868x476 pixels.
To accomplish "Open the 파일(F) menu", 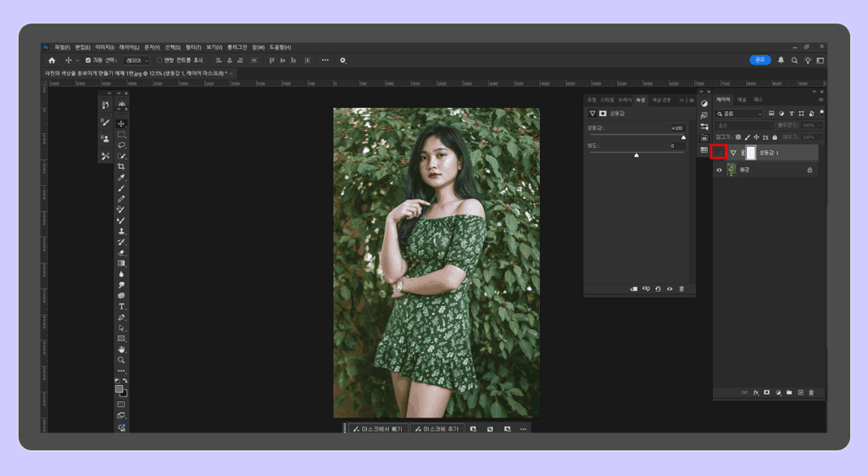I will [62, 48].
